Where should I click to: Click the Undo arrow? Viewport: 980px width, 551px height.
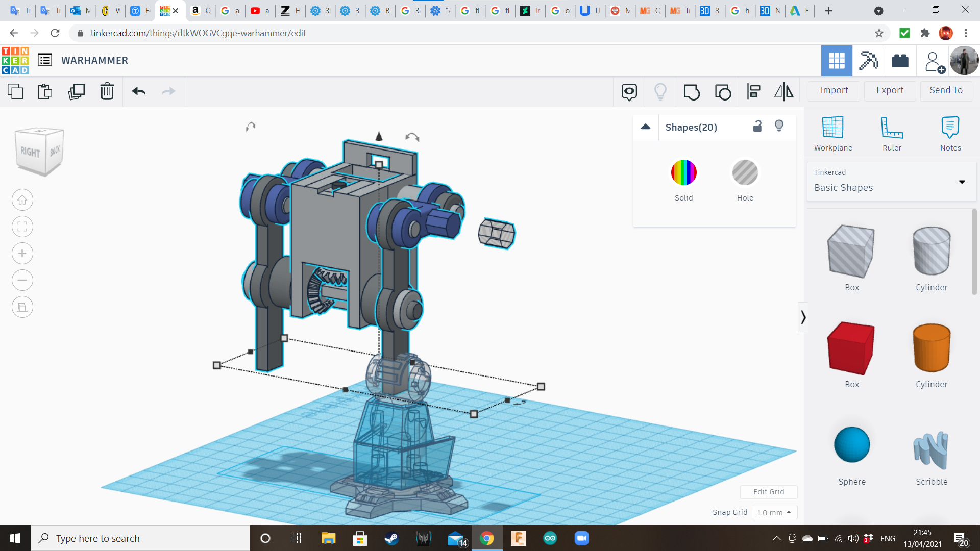coord(139,92)
